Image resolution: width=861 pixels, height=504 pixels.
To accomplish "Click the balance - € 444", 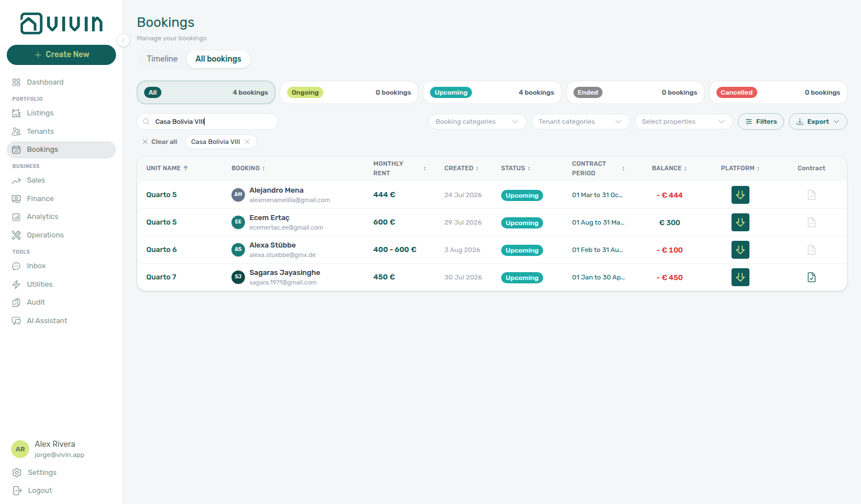I will click(669, 195).
